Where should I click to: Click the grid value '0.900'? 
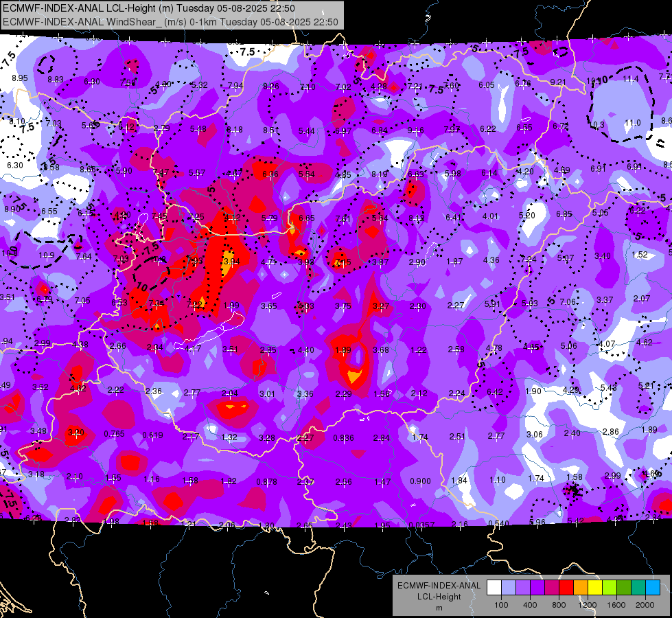[x=420, y=481]
